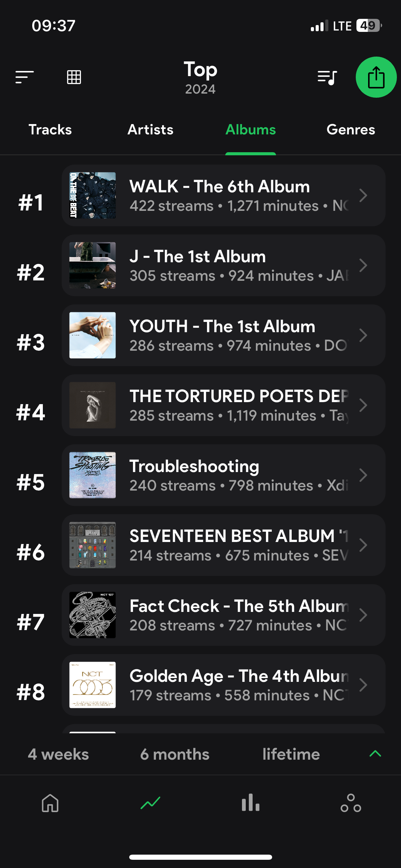
Task: Select the 6 months time range
Action: pyautogui.click(x=175, y=755)
